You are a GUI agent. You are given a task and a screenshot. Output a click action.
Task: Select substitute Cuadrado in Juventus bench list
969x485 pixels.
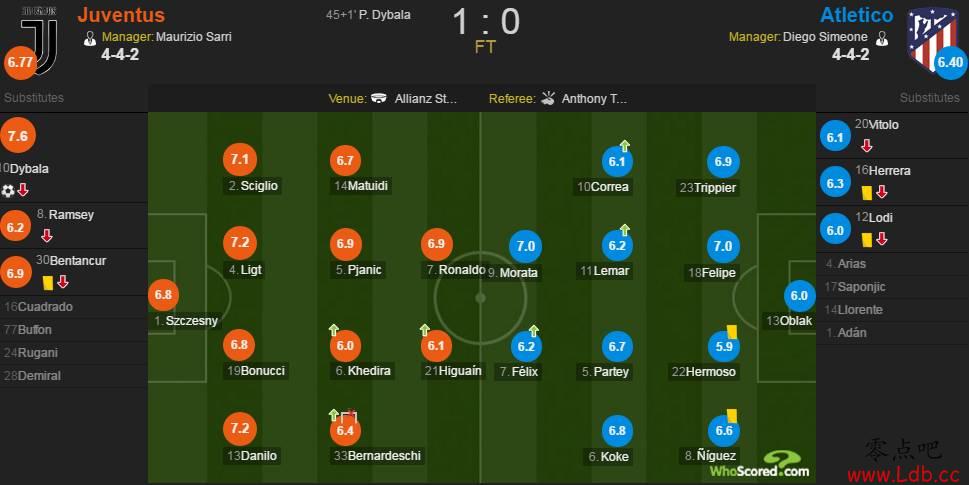(x=38, y=307)
